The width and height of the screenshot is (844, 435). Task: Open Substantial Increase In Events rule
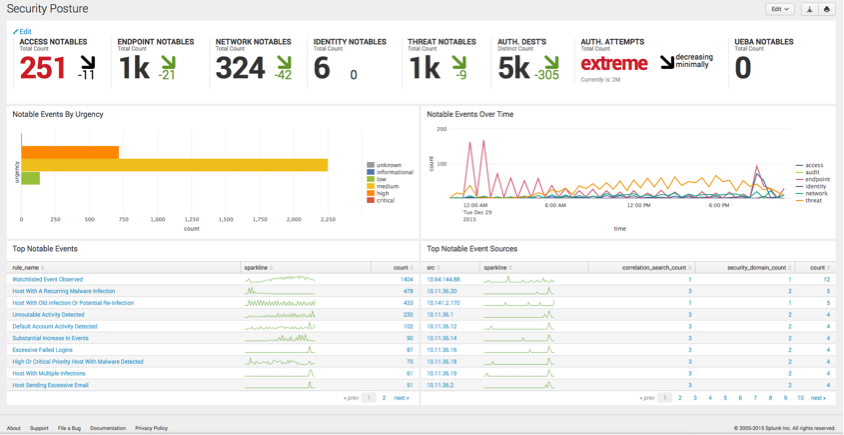[51, 338]
